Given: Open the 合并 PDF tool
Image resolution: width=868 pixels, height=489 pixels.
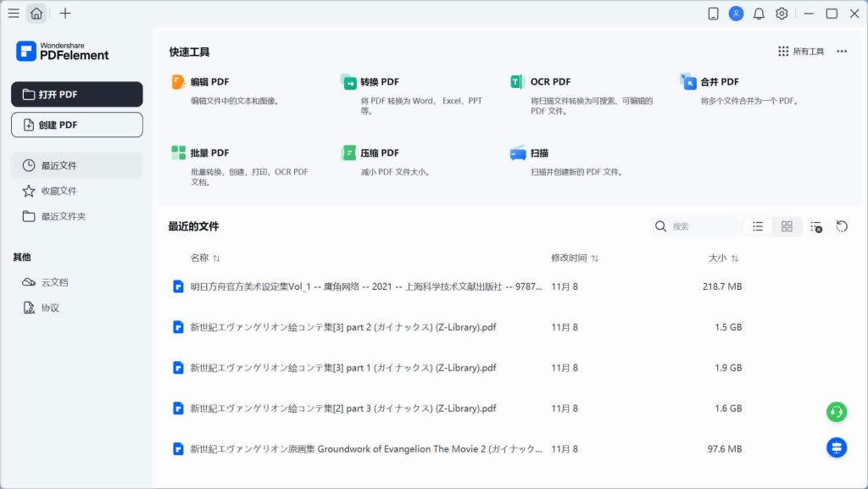Looking at the screenshot, I should (717, 81).
